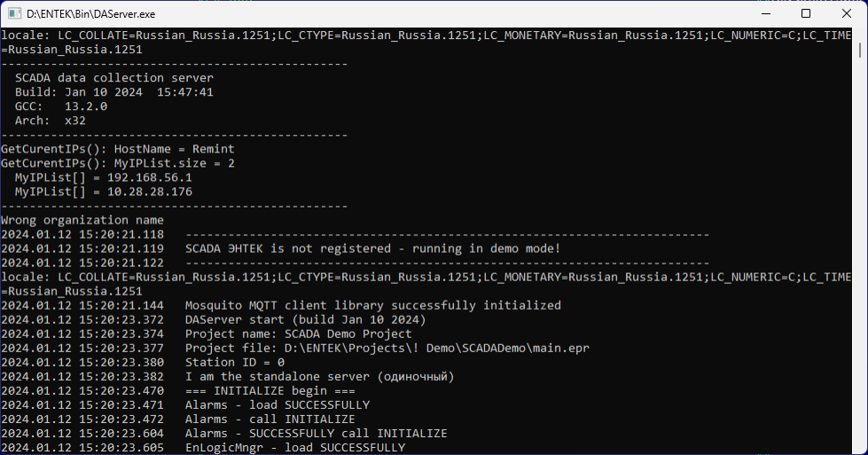Click the Mosquito MQTT client library line
This screenshot has height=455, width=868.
pyautogui.click(x=372, y=305)
